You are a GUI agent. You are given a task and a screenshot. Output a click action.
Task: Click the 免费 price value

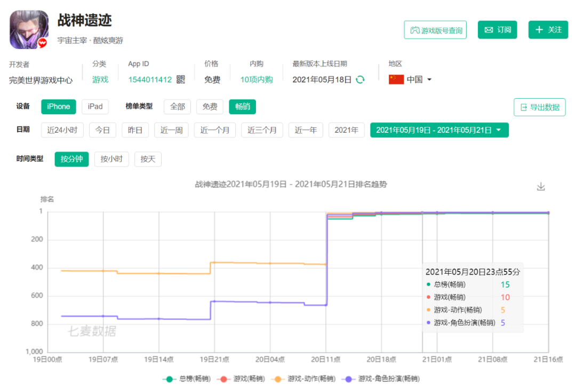[x=212, y=79]
